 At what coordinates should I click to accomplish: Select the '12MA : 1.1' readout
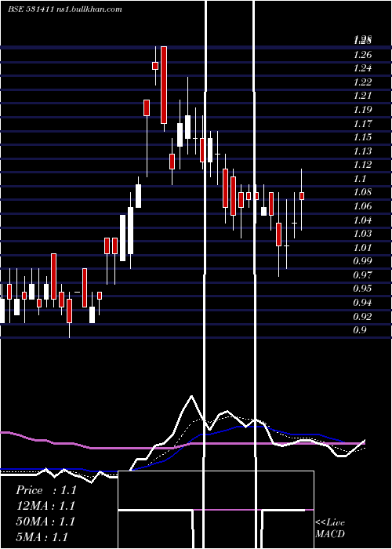tap(45, 506)
